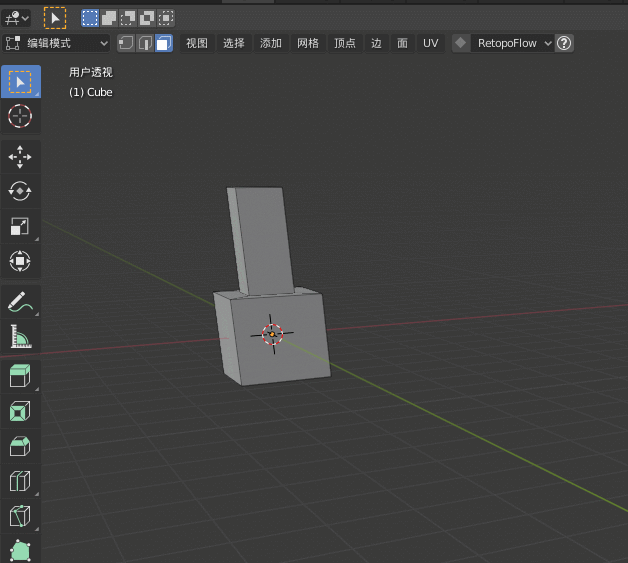Activate the Bevel tool
Image resolution: width=628 pixels, height=563 pixels.
click(20, 446)
